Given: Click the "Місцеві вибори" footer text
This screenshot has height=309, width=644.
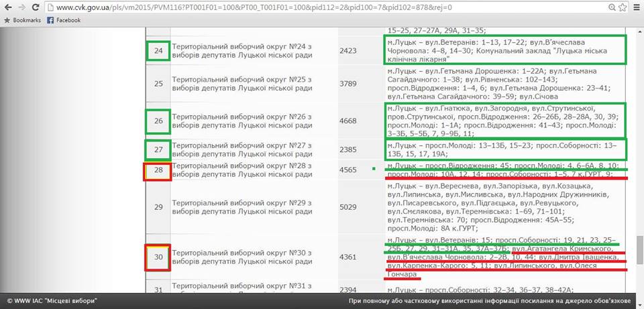Looking at the screenshot, I should pyautogui.click(x=70, y=301).
